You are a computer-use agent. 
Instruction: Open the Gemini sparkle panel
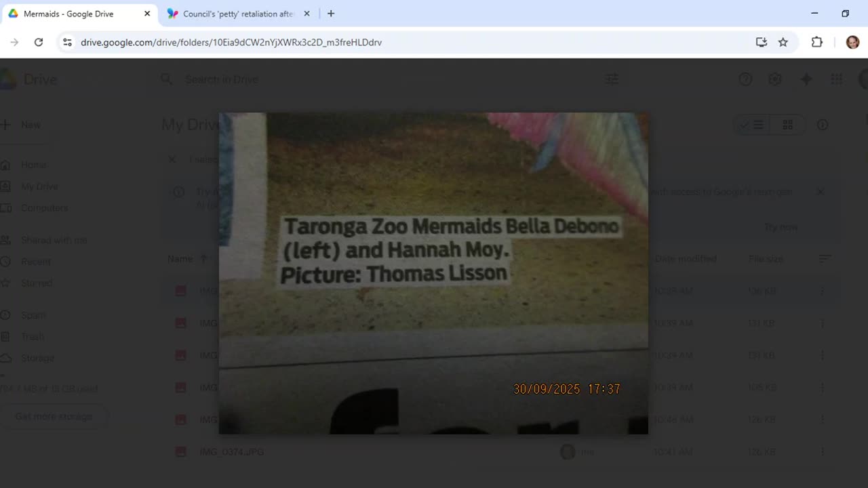click(x=806, y=79)
